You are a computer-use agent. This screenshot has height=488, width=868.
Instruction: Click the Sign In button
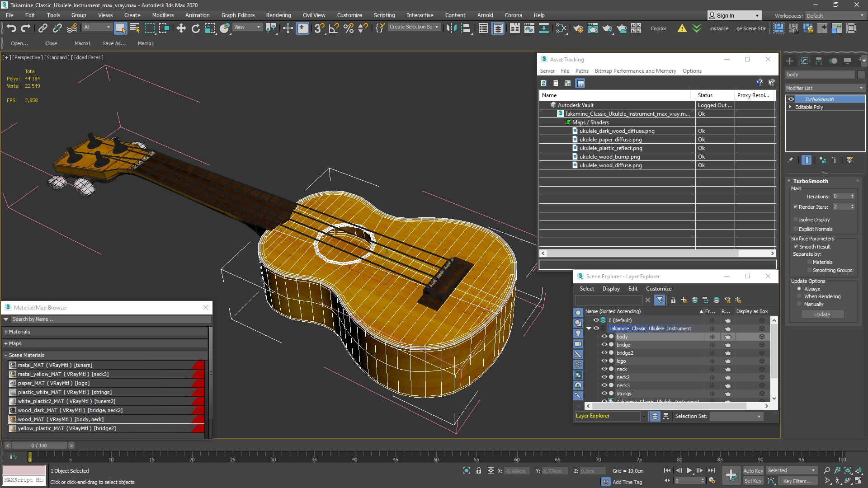(x=734, y=15)
